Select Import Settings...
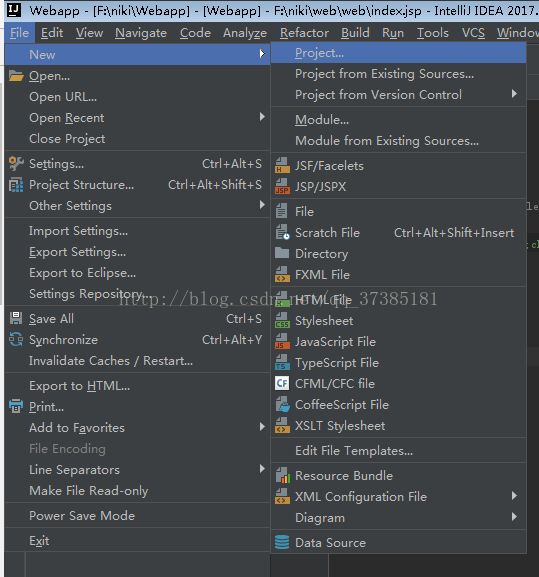Viewport: 539px width, 577px height. [137, 231]
